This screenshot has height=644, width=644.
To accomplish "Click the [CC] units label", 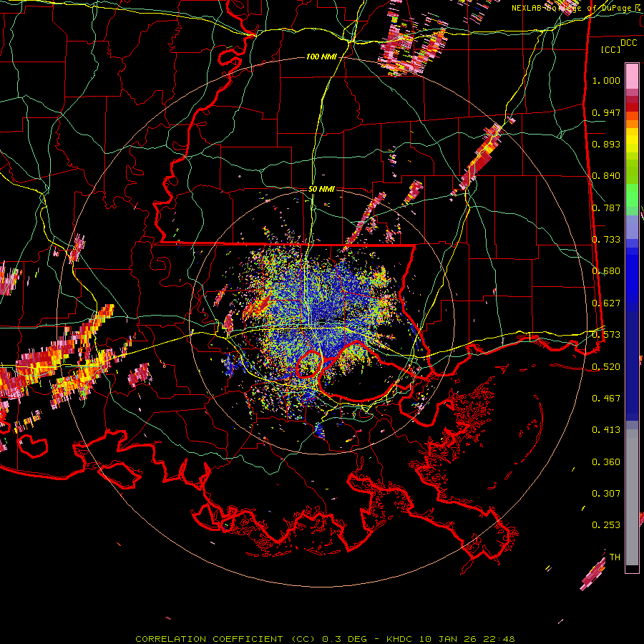I will tap(610, 49).
